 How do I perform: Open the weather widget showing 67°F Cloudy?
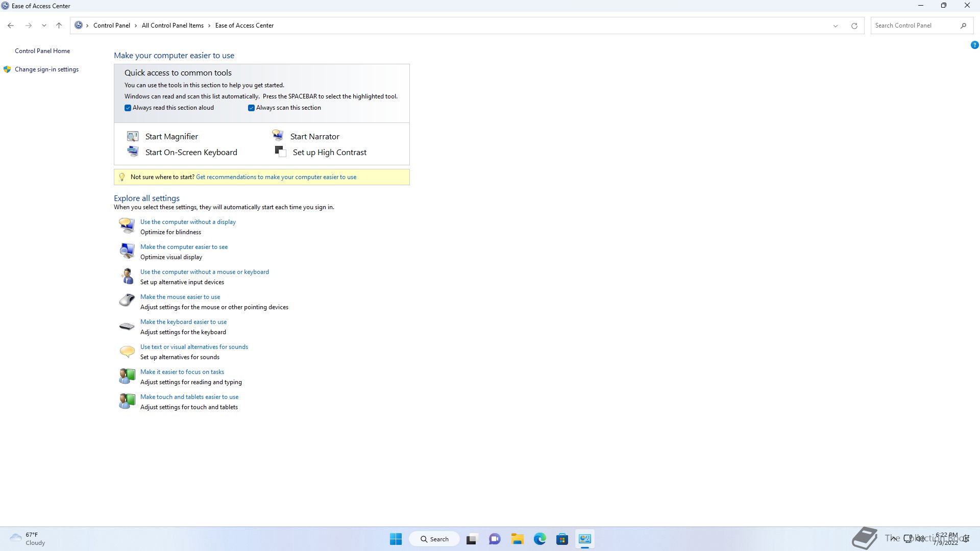28,539
